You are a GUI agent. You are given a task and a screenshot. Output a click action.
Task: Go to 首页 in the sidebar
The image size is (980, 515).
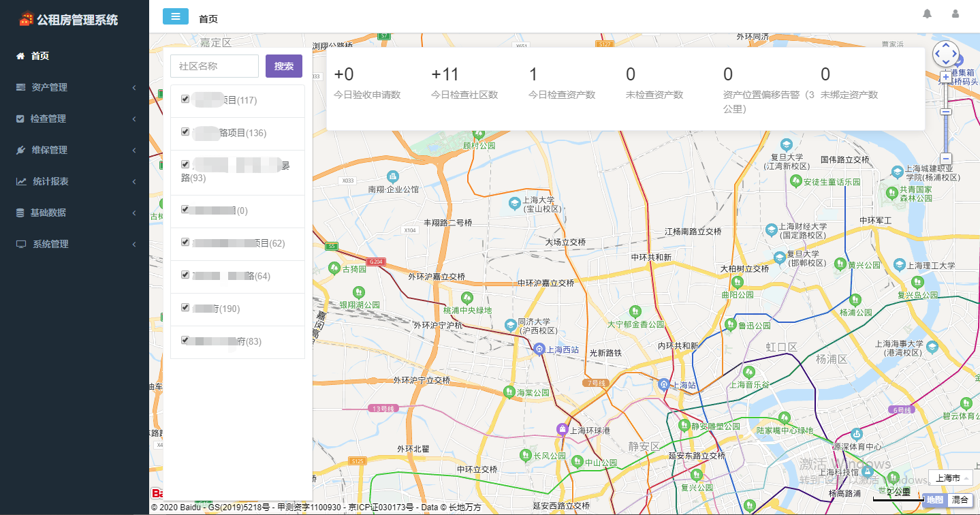40,56
